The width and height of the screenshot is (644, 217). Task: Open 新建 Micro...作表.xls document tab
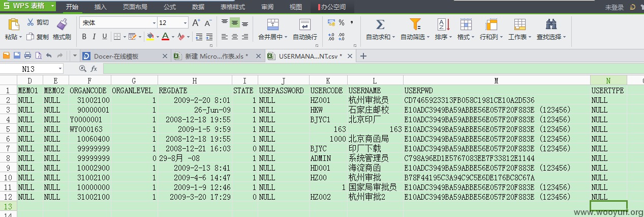(x=217, y=56)
